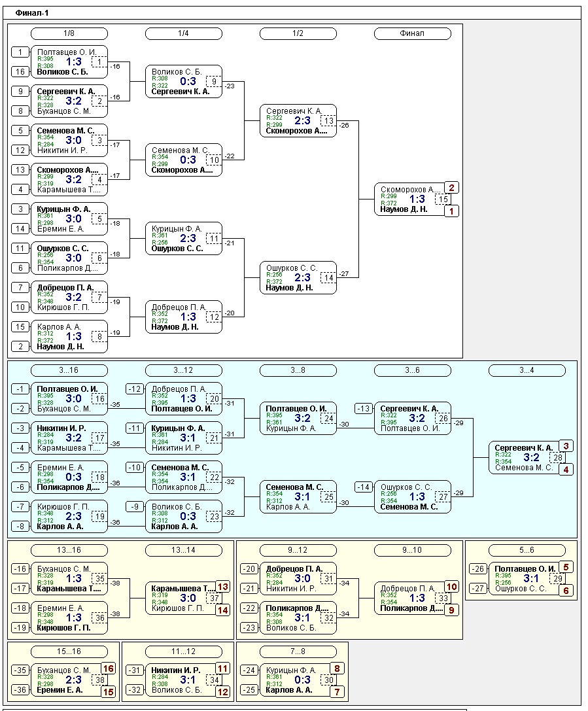The height and width of the screenshot is (711, 588).
Task: Open third-place match Сергеевич vs Семенова
Action: (523, 457)
